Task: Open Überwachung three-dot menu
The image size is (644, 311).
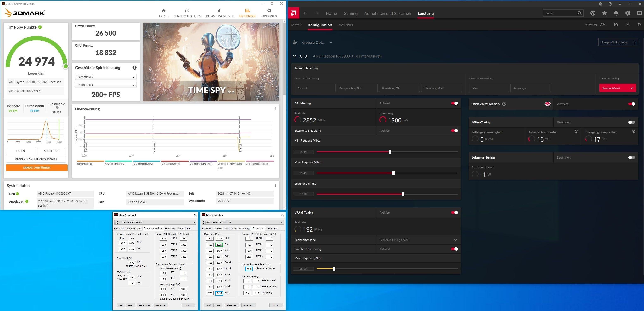Action: pos(275,109)
